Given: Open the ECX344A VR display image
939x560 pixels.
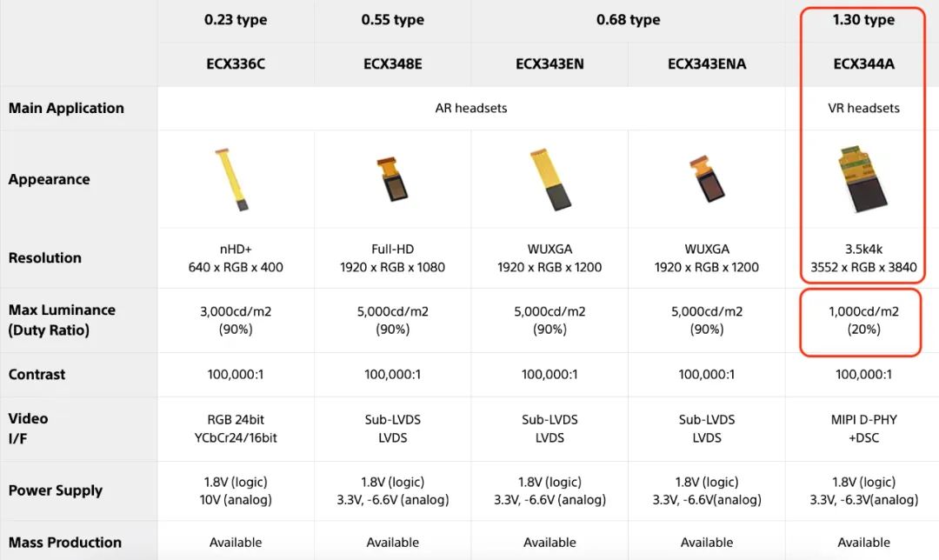Looking at the screenshot, I should click(x=862, y=178).
